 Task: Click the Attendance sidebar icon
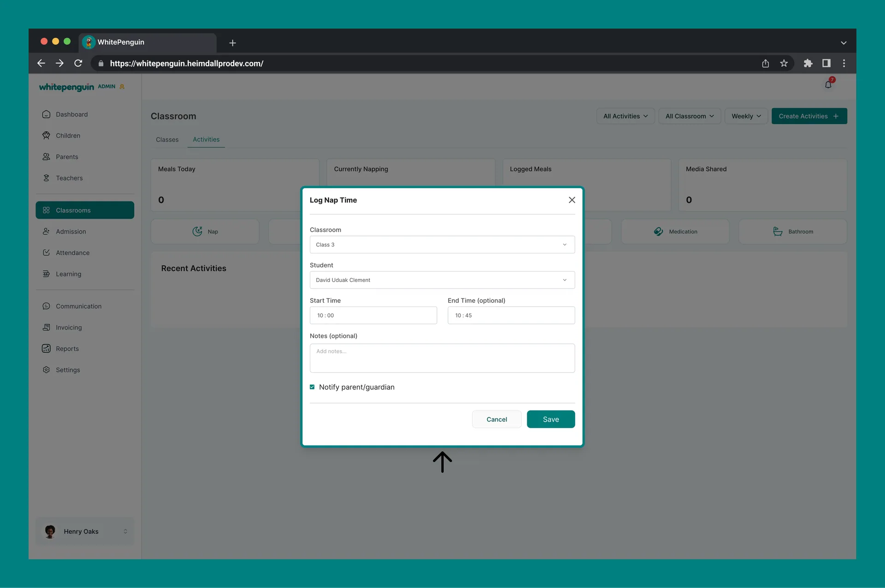pos(46,253)
